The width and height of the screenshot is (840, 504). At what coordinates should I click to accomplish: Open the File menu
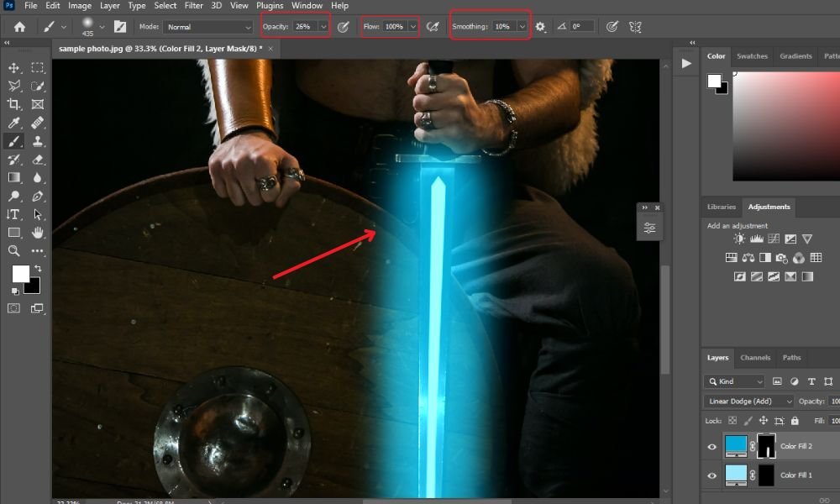31,6
